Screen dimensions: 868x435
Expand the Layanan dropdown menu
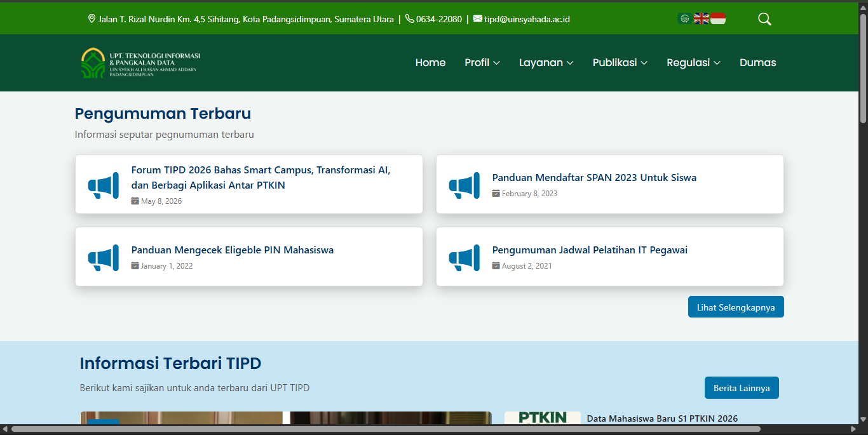tap(546, 62)
